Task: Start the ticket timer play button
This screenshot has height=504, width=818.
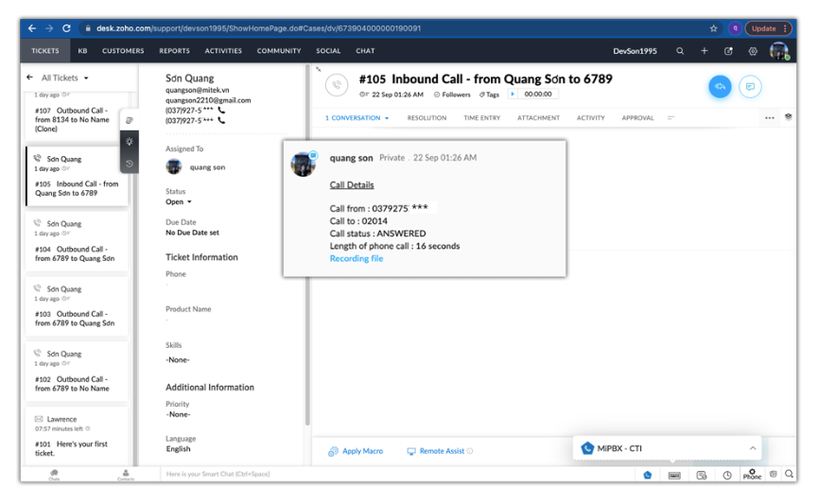Action: tap(513, 95)
